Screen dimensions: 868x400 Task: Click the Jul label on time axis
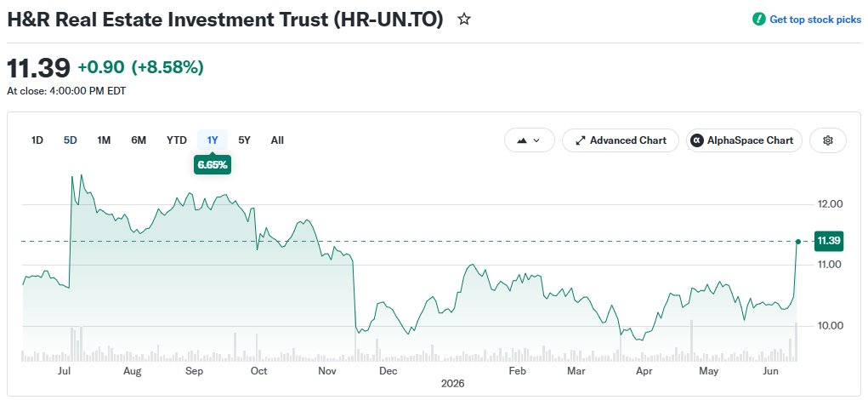click(x=65, y=370)
